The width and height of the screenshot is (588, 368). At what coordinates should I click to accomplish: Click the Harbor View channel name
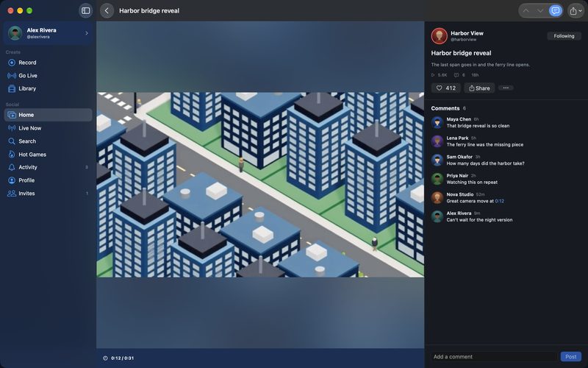pos(467,33)
